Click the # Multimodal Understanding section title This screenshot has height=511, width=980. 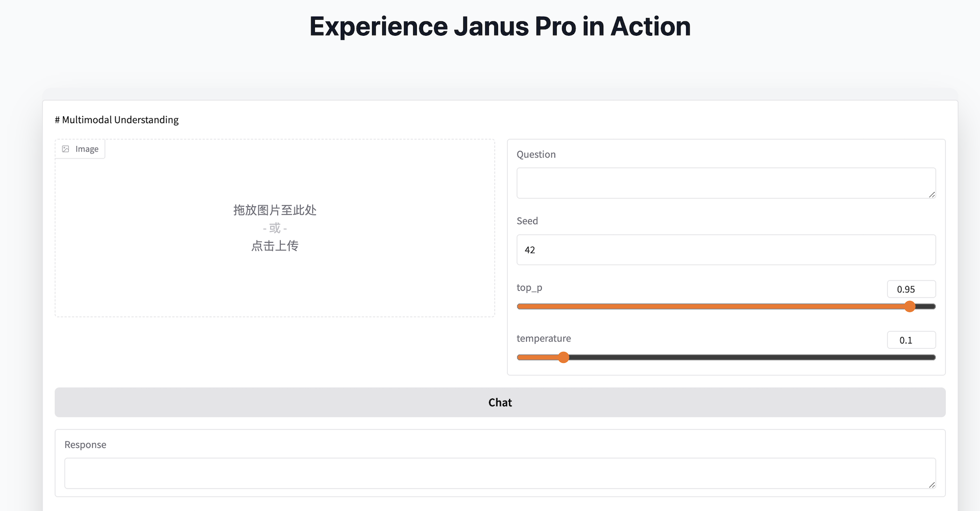(x=117, y=120)
